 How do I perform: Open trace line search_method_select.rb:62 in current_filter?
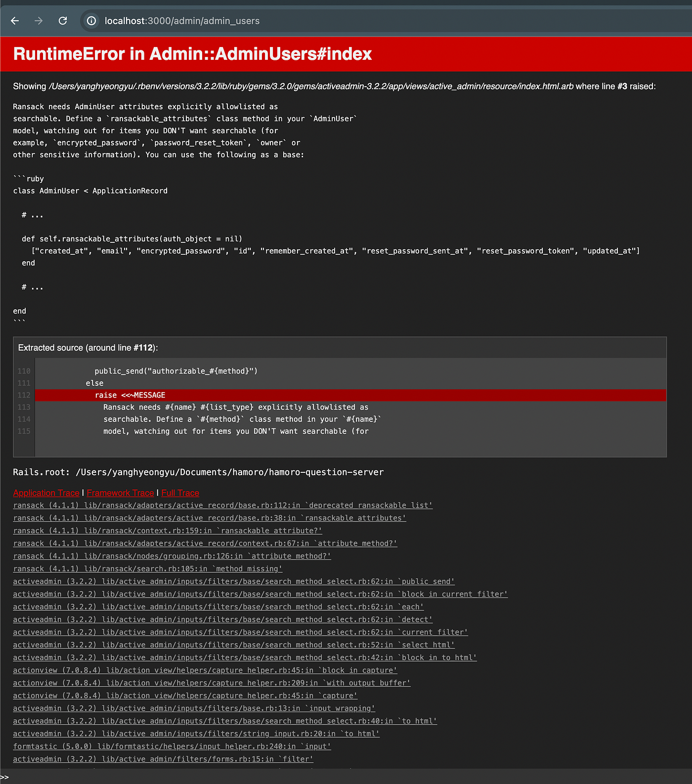241,632
